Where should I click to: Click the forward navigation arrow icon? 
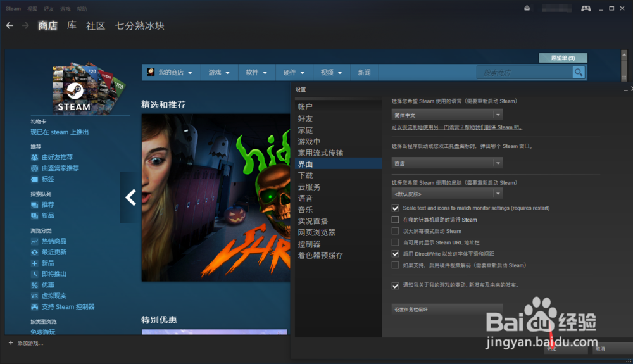(x=25, y=26)
